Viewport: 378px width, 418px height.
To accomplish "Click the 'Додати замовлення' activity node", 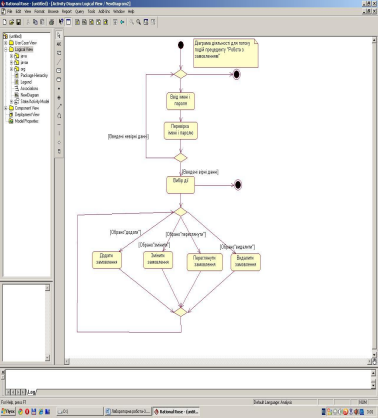I will click(x=107, y=260).
